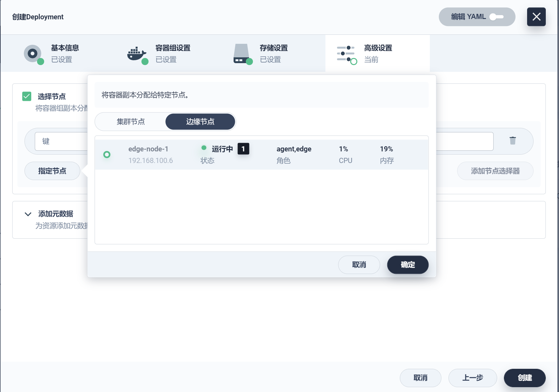Go back with the 上一步 button
This screenshot has width=559, height=392.
(x=472, y=378)
